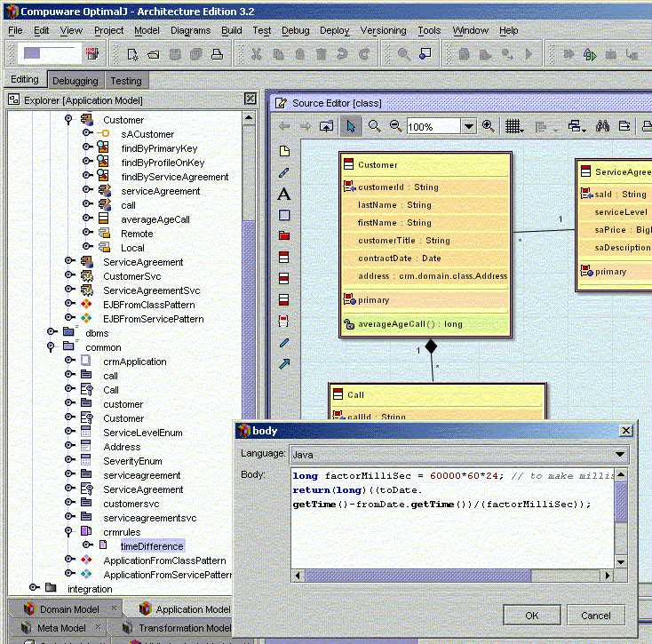
Task: Open the zoom percentage dropdown arrow
Action: tap(469, 126)
